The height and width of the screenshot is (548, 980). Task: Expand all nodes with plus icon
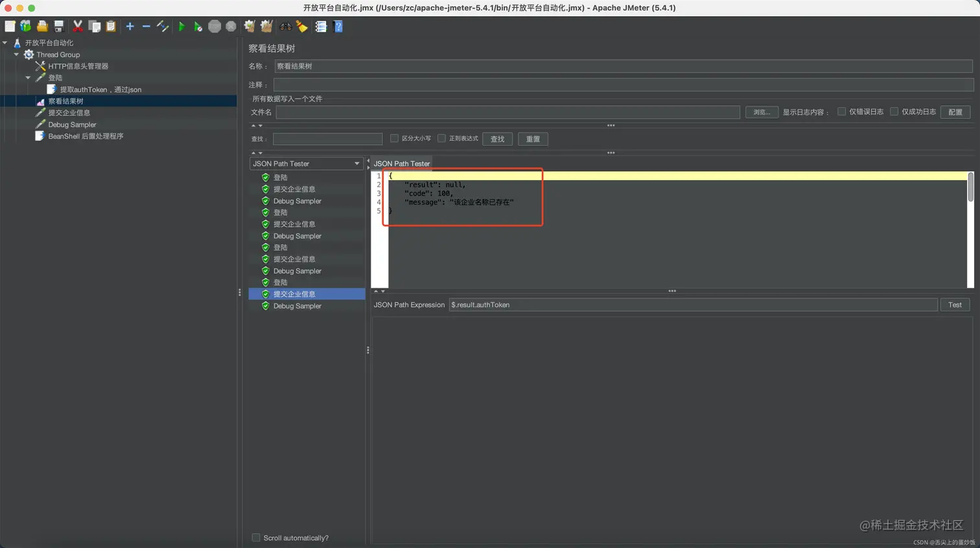[x=130, y=27]
